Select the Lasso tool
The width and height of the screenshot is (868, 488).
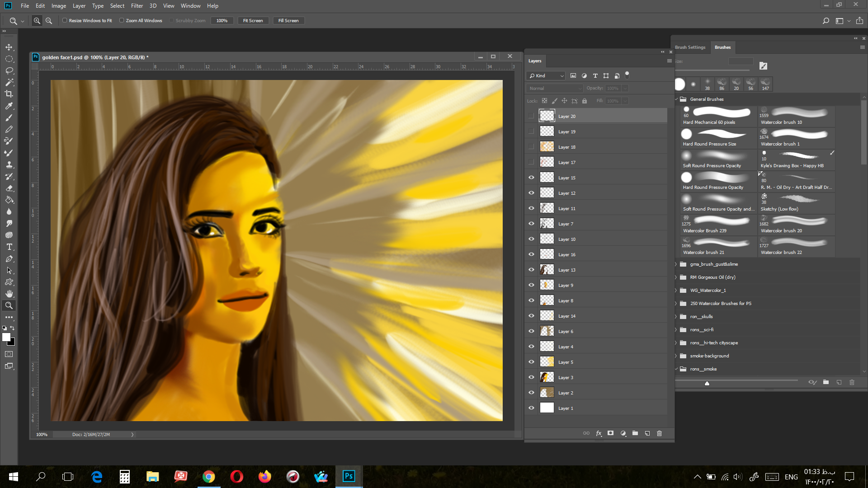click(x=9, y=71)
